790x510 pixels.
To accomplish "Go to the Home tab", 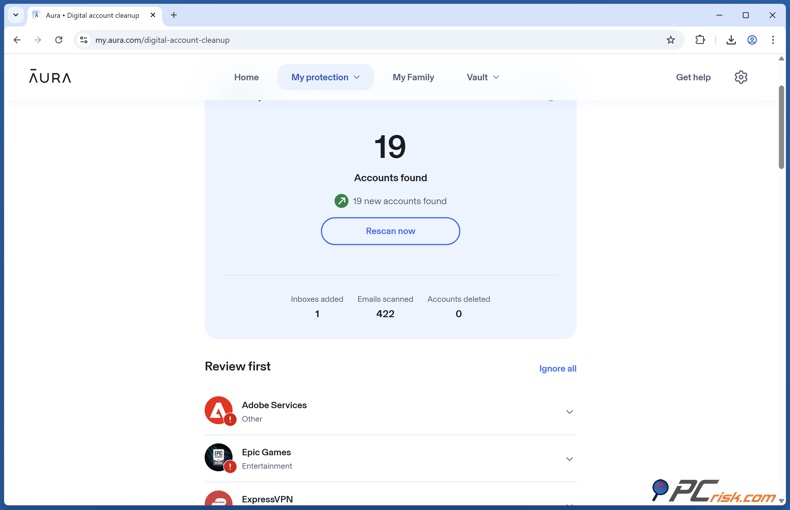I will tap(246, 77).
